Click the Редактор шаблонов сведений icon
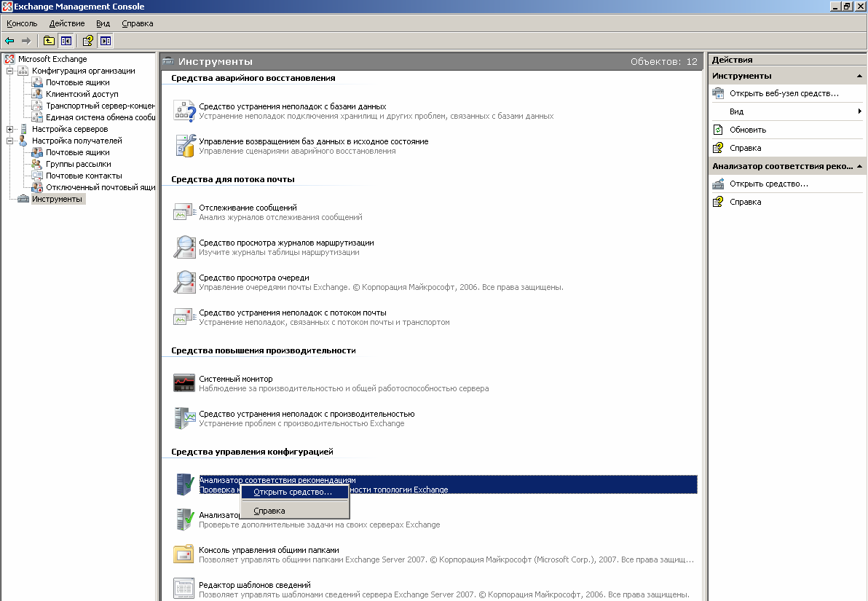Viewport: 868px width, 601px height. pos(184,589)
